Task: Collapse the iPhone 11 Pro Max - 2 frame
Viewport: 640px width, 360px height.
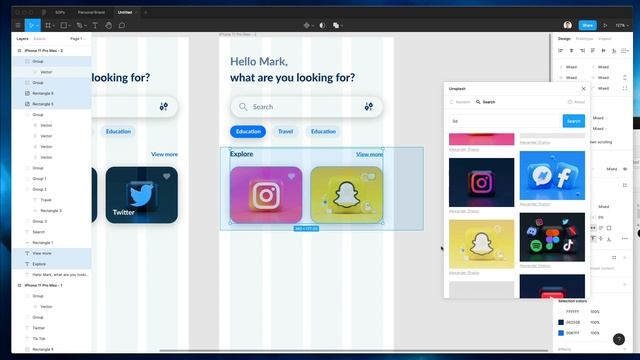Action: [x=19, y=51]
